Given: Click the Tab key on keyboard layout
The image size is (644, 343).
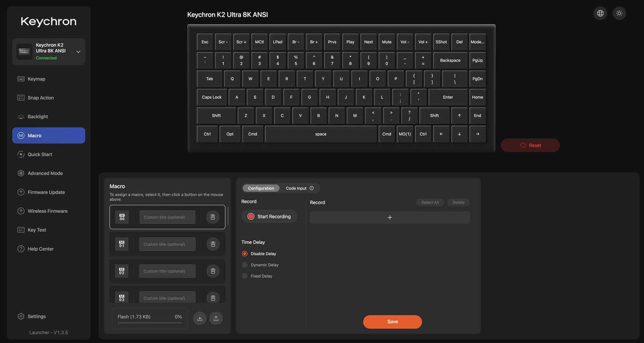Looking at the screenshot, I should [209, 79].
